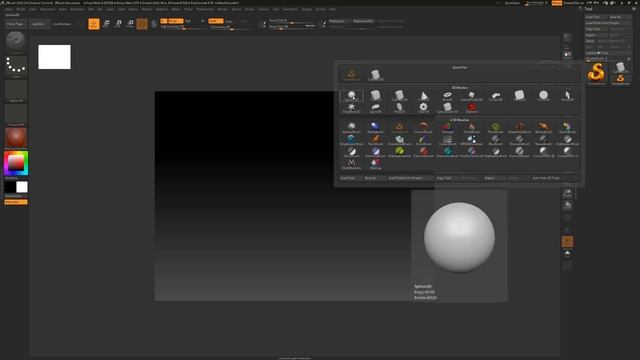
Task: Choose the SphereBrush 2.5D brush
Action: coord(351,127)
